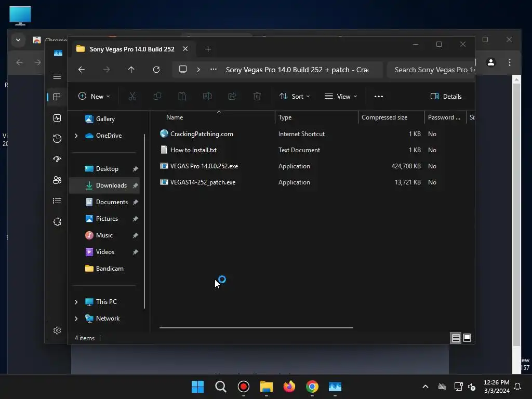The width and height of the screenshot is (532, 399).
Task: Click the horizontal scrollbar in file list
Action: pos(256,328)
